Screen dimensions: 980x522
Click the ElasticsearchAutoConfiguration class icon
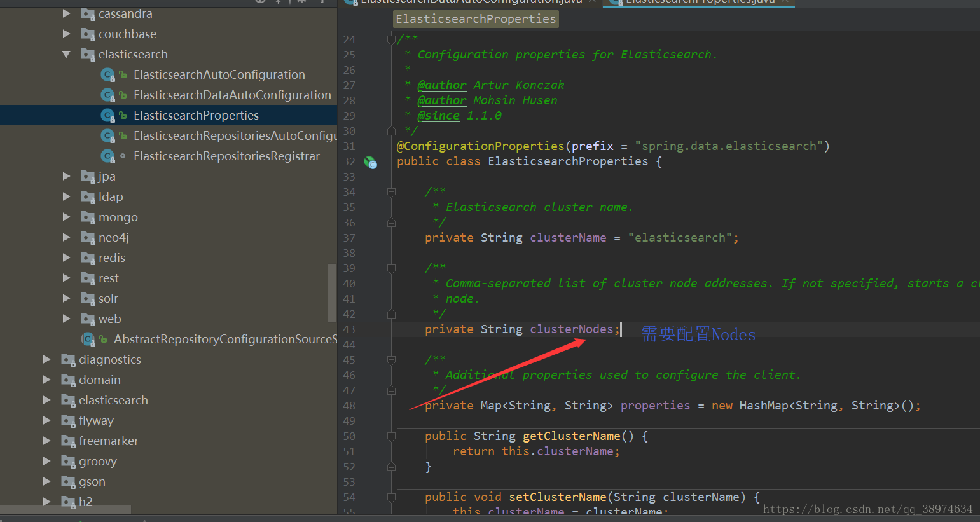click(x=107, y=75)
